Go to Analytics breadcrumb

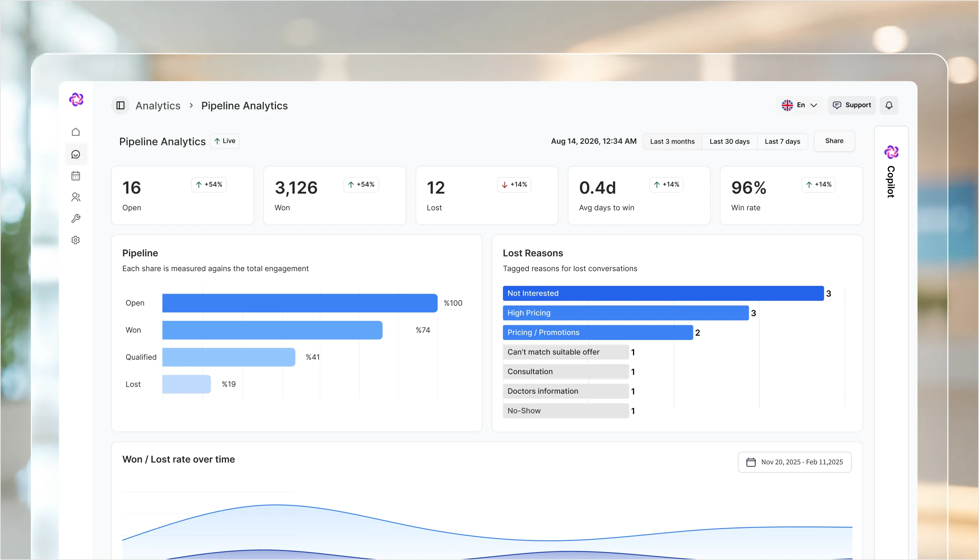pyautogui.click(x=158, y=106)
